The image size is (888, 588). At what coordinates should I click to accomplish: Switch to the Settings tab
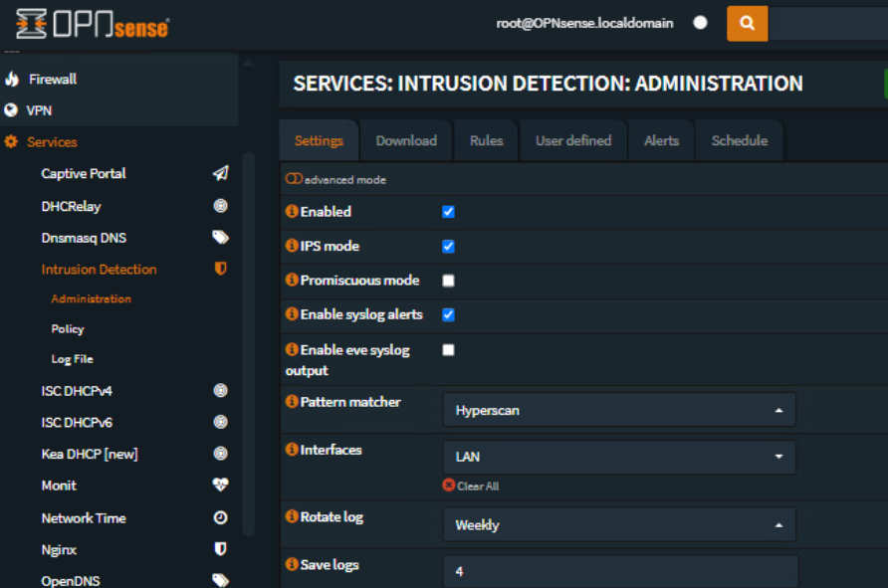[319, 140]
